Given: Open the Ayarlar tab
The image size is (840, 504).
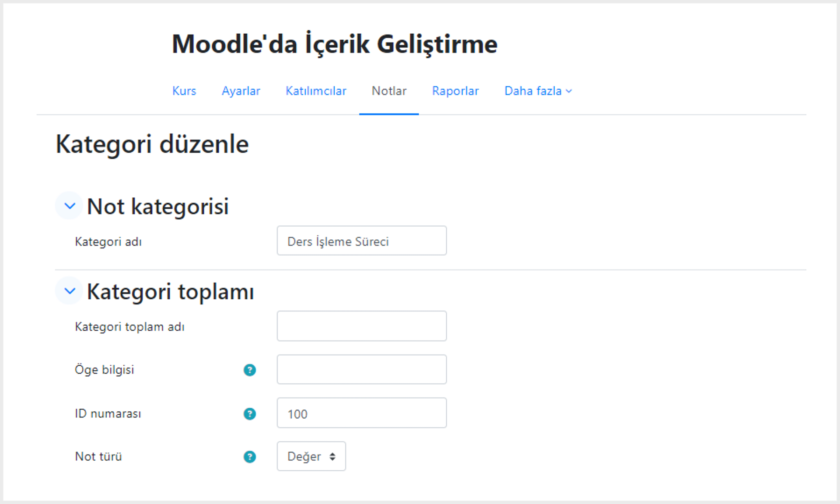Looking at the screenshot, I should (x=241, y=91).
